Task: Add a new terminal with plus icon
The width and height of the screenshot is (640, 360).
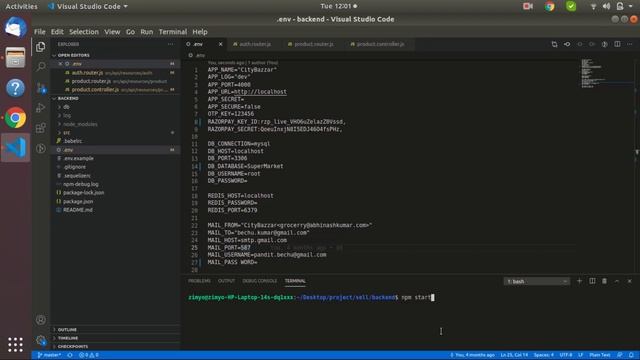Action: pos(579,281)
